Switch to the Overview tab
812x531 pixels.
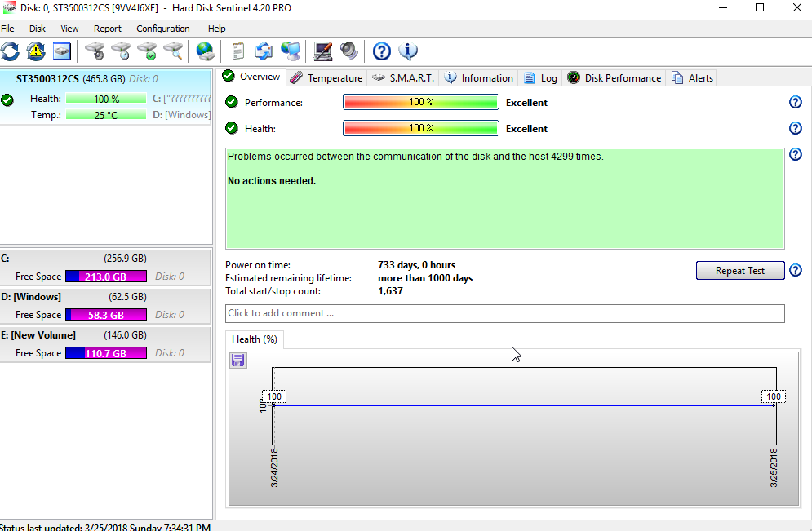point(251,77)
